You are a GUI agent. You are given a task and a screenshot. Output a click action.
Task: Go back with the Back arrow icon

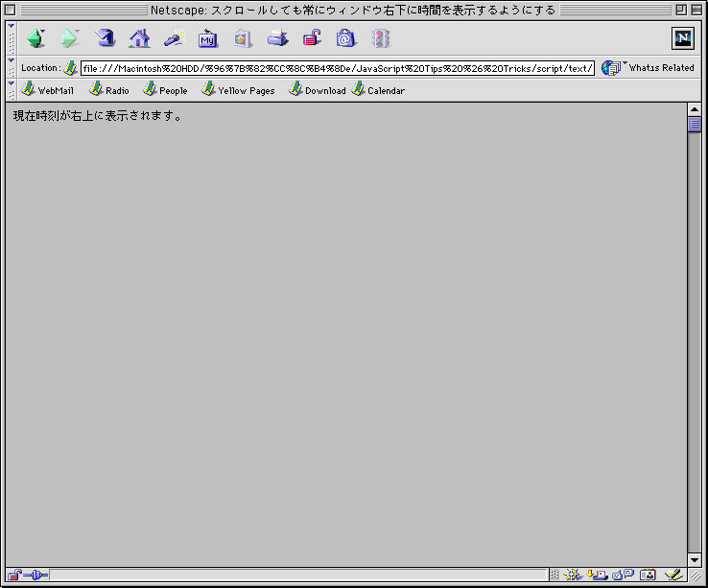(36, 38)
